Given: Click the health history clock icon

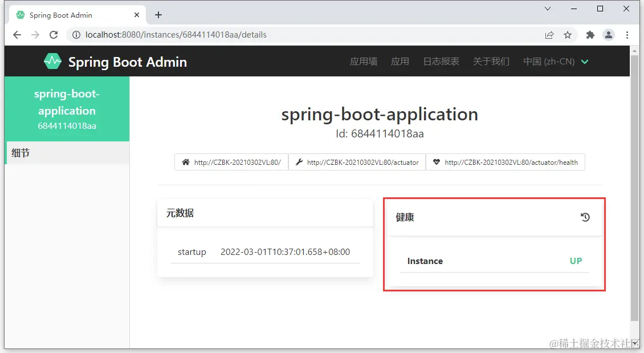Looking at the screenshot, I should coord(585,217).
